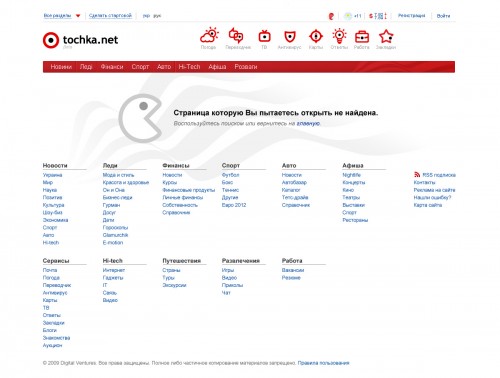
Task: Click the Pac-Man 404 illustration
Action: [140, 118]
